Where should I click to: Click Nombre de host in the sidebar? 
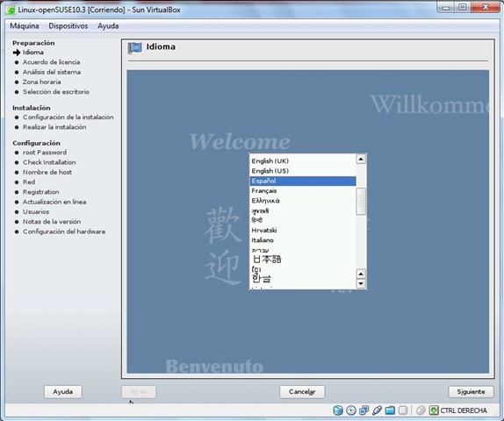(x=47, y=173)
